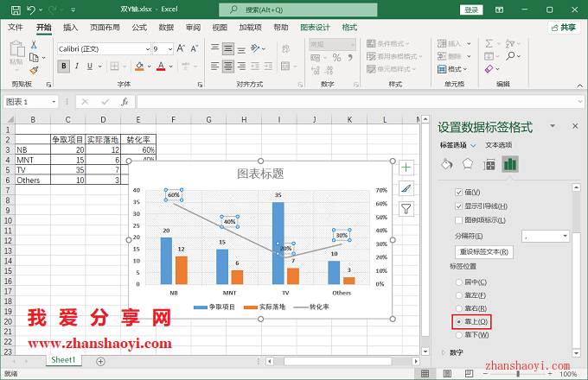Select 靠左(F) label position
The height and width of the screenshot is (380, 588).
pyautogui.click(x=458, y=295)
